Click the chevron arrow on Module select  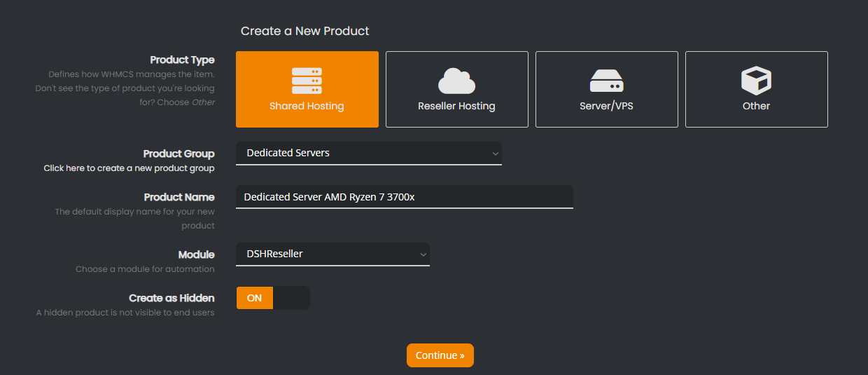tap(423, 254)
